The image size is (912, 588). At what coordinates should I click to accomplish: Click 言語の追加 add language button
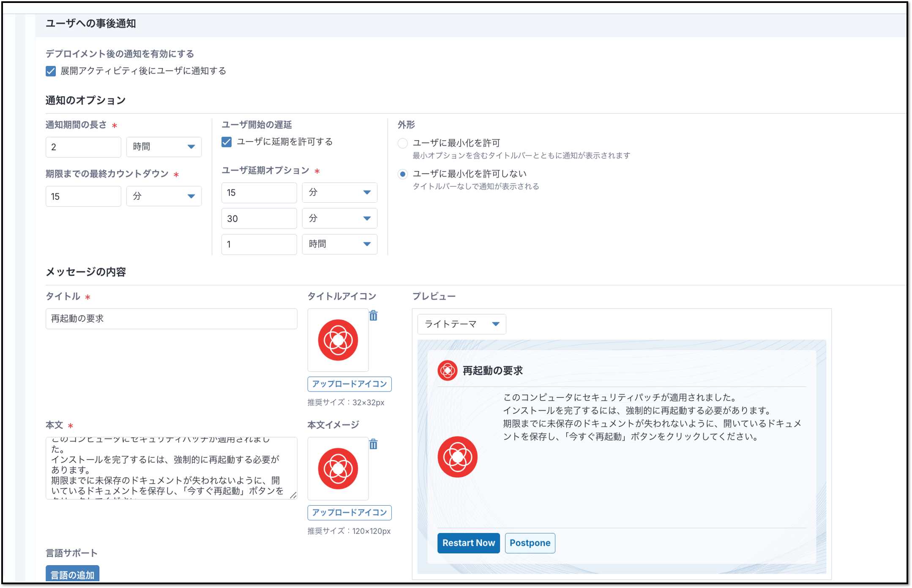pos(72,574)
